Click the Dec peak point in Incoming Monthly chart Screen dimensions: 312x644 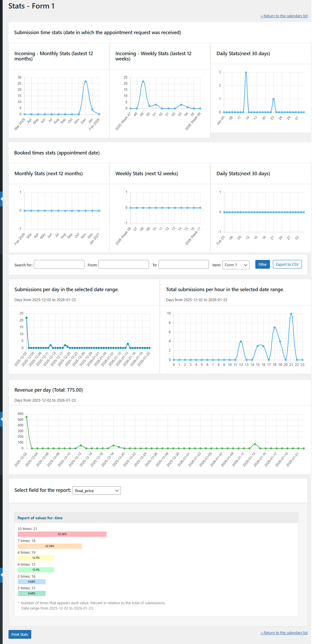[86, 81]
